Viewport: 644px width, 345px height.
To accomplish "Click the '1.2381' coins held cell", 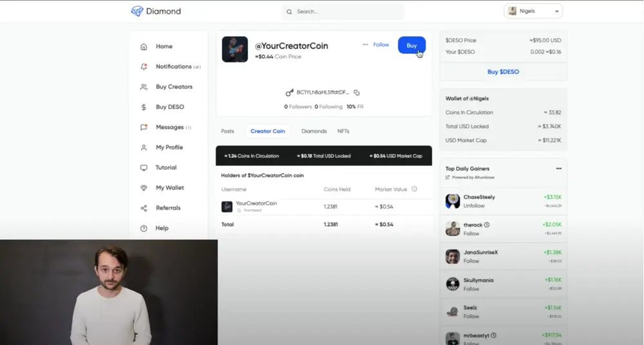I will tap(330, 207).
